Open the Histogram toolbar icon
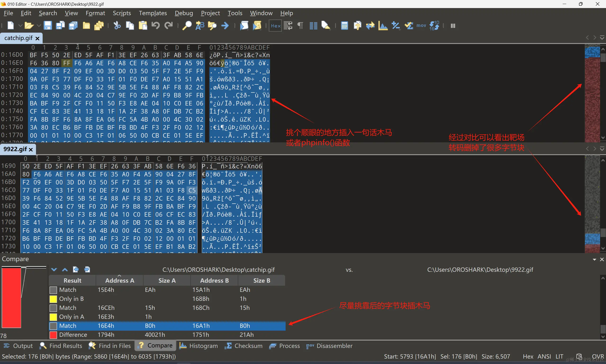 tap(383, 26)
